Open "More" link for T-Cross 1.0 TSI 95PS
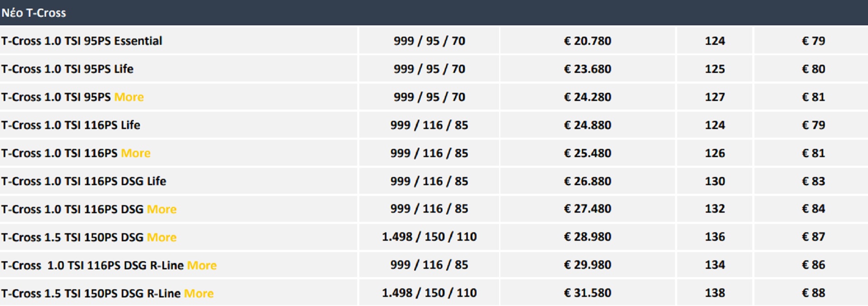The height and width of the screenshot is (306, 868). pyautogui.click(x=129, y=97)
